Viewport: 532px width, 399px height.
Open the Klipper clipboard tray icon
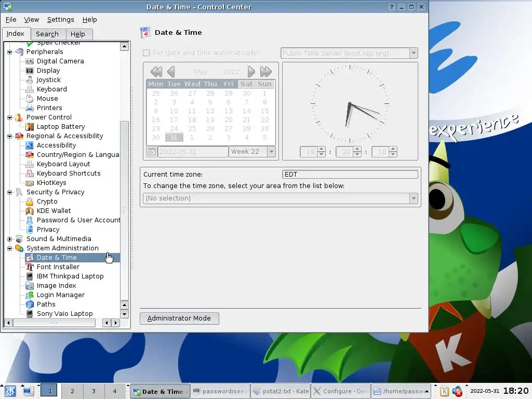445,391
